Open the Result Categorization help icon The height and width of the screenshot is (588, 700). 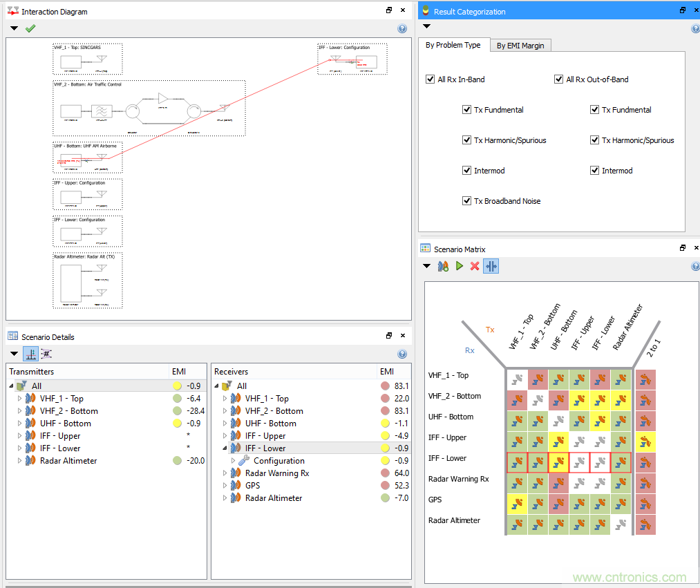[695, 28]
